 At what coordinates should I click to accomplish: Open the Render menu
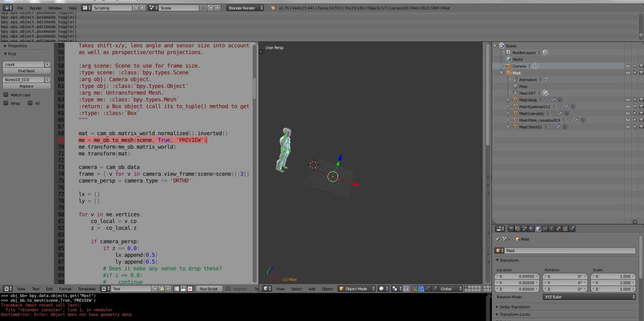(x=36, y=8)
